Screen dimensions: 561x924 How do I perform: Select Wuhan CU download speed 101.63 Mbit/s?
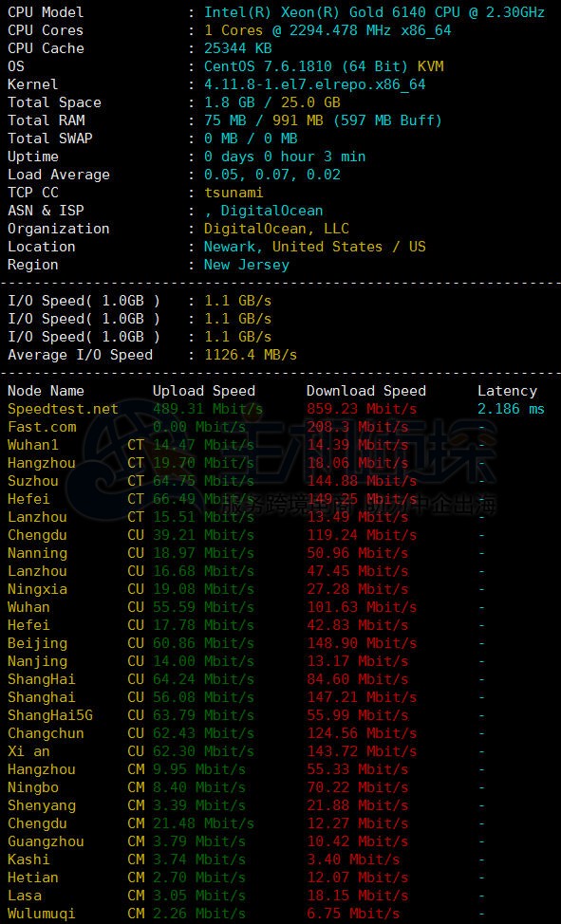(x=362, y=607)
